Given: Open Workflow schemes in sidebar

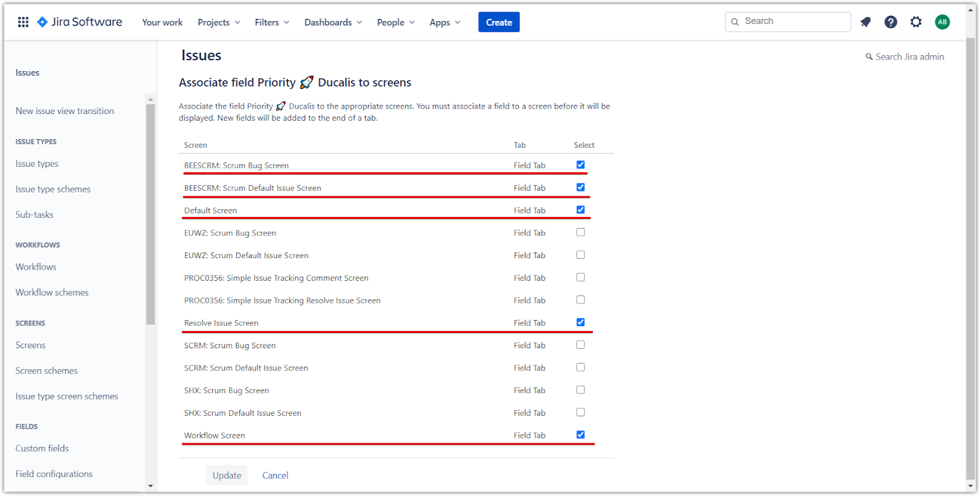Looking at the screenshot, I should [52, 292].
